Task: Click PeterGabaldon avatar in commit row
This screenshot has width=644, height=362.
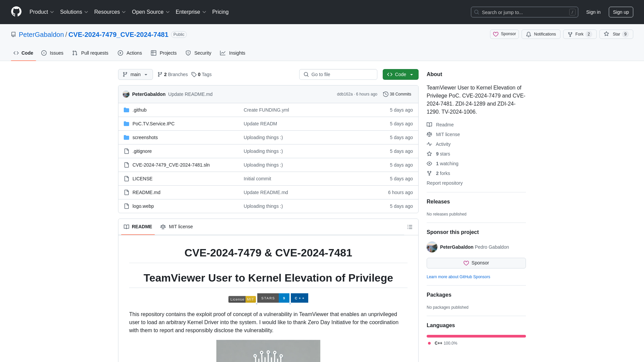Action: (x=126, y=94)
